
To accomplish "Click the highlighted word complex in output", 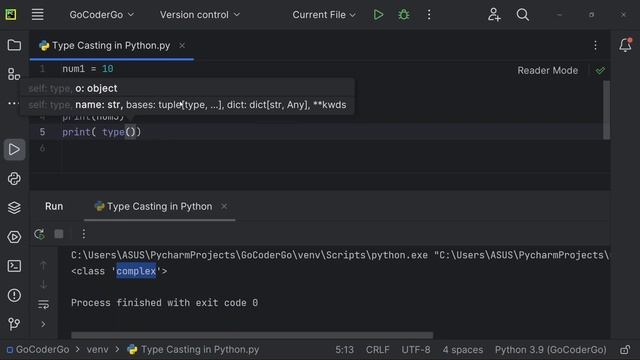I will [x=136, y=271].
